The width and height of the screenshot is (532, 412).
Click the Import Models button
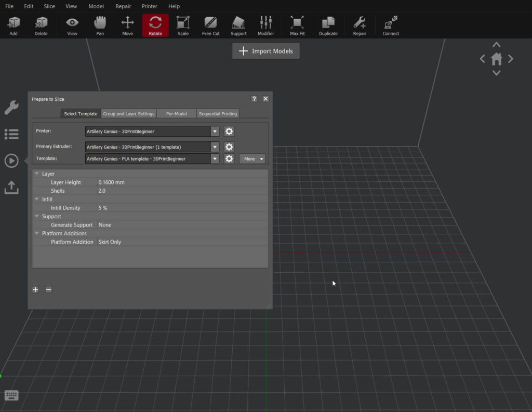point(265,51)
